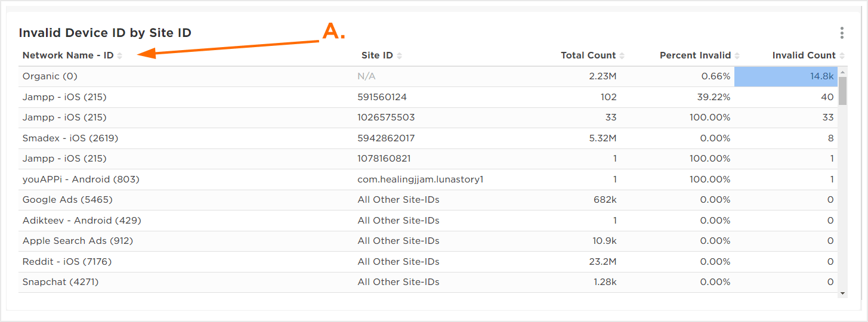
Task: Click the table's vertical scrollbar thumb
Action: 842,91
